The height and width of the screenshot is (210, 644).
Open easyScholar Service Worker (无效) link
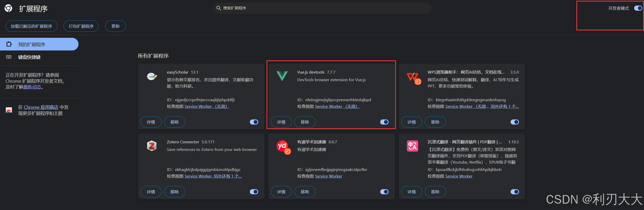click(207, 107)
